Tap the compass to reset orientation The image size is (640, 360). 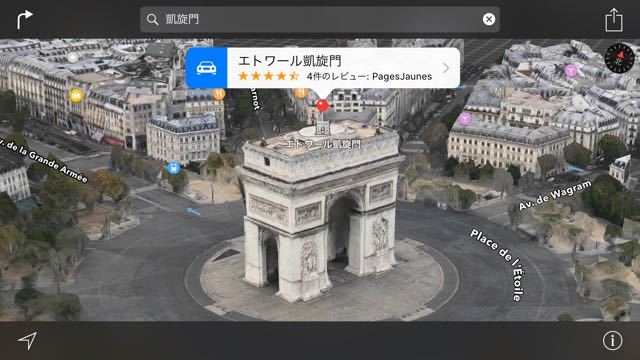click(619, 58)
